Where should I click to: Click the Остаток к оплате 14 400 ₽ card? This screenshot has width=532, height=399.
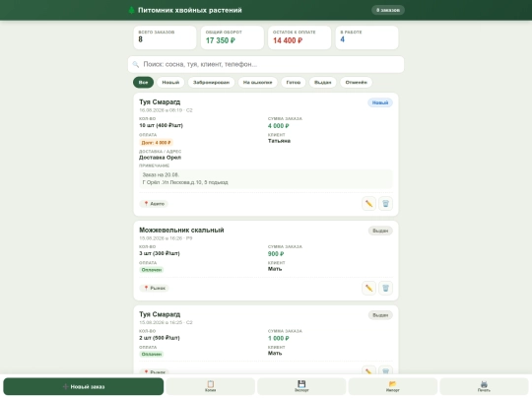pyautogui.click(x=299, y=37)
